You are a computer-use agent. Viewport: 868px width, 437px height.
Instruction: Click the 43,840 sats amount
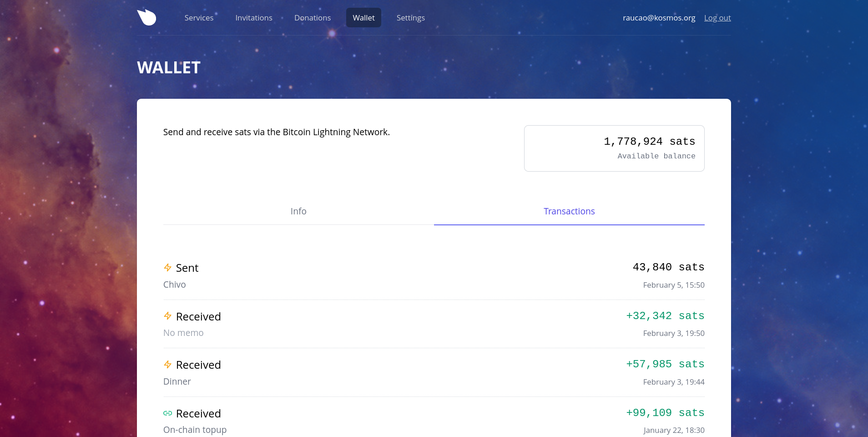[668, 267]
